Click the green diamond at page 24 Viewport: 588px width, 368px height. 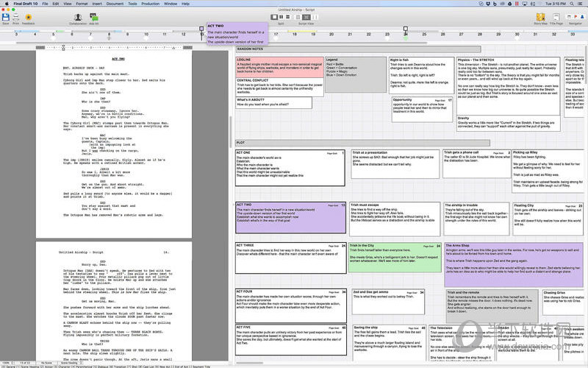(406, 38)
